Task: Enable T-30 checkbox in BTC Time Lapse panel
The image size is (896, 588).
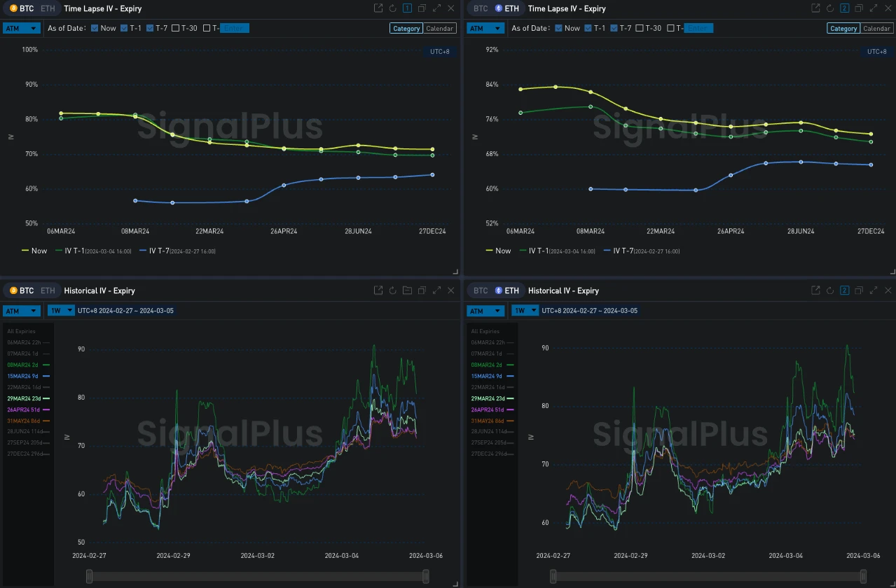Action: [x=176, y=29]
